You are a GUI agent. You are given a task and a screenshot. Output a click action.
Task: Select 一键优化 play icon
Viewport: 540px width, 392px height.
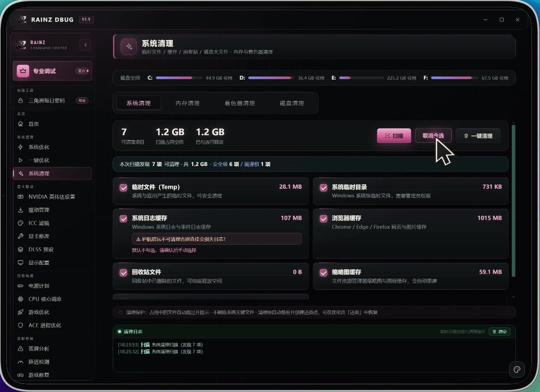point(21,160)
